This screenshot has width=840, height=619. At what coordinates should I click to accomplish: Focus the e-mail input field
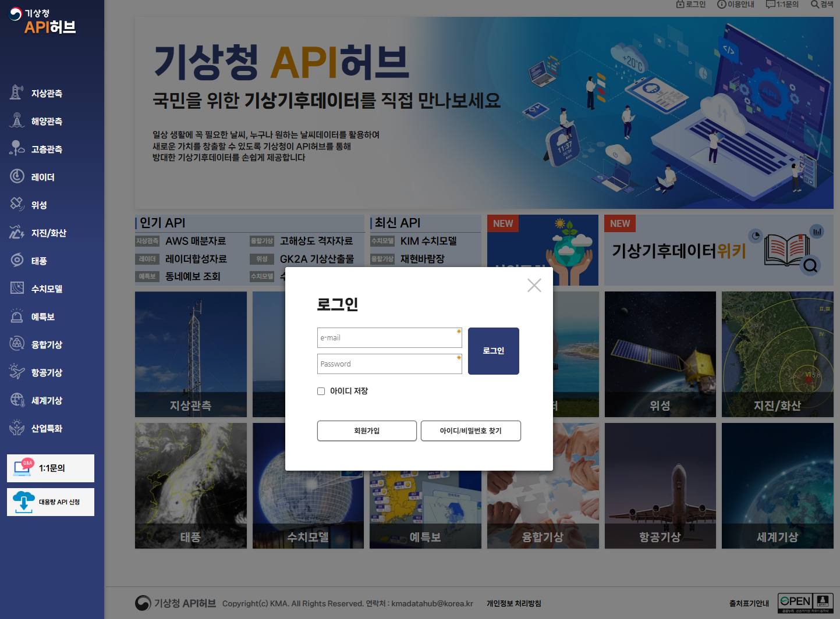389,337
